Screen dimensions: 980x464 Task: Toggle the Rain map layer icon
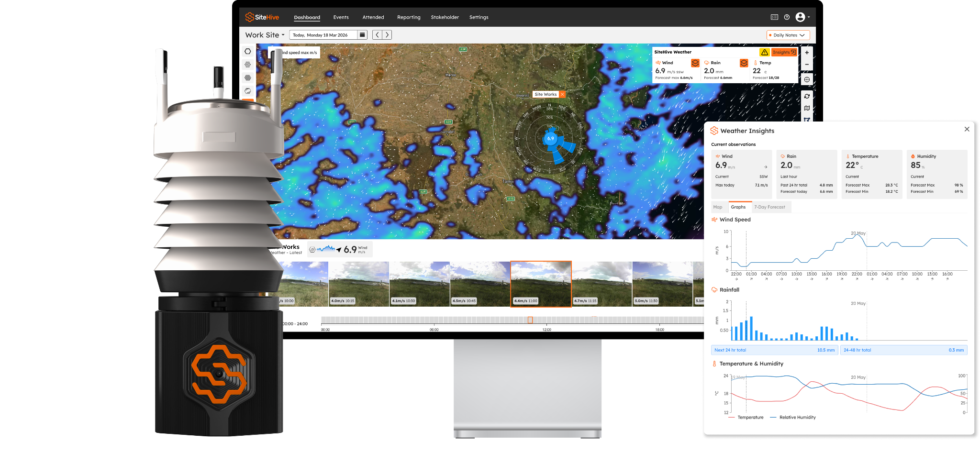(x=744, y=63)
